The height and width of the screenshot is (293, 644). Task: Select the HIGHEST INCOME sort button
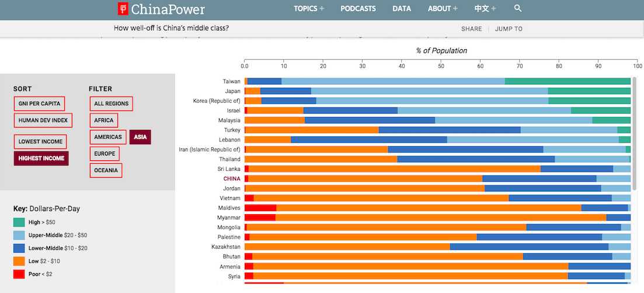pos(41,158)
